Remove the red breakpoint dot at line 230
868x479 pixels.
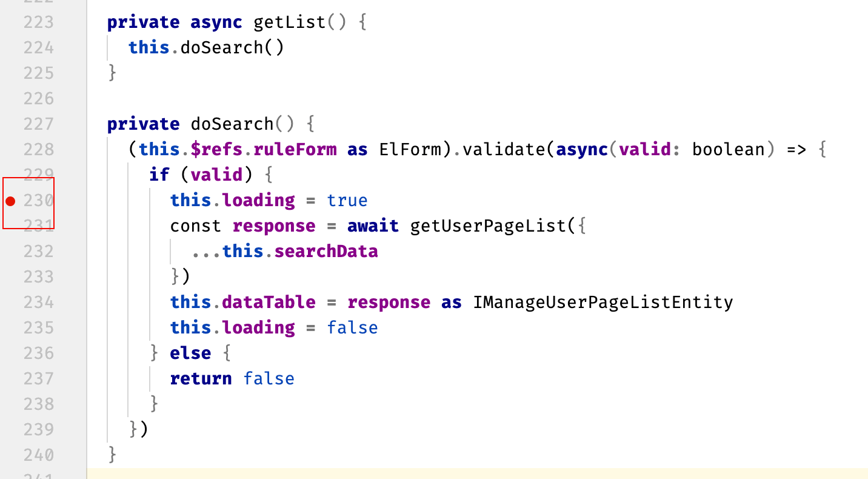pos(10,201)
